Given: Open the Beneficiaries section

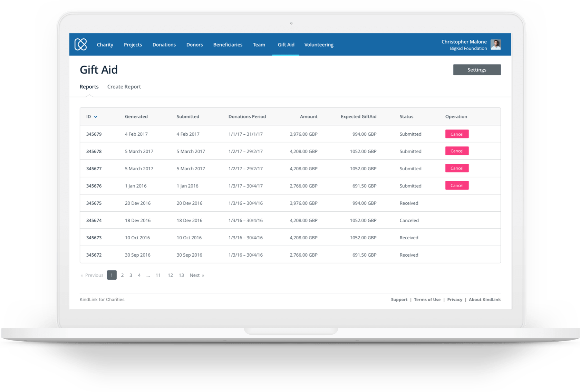Looking at the screenshot, I should pyautogui.click(x=228, y=44).
